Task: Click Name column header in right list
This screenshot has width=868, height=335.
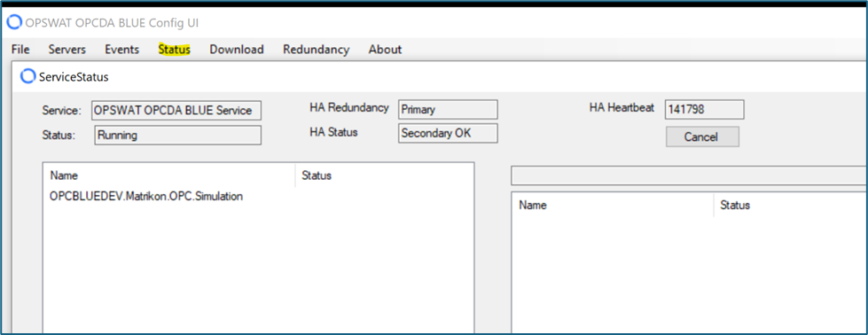Action: pos(613,205)
